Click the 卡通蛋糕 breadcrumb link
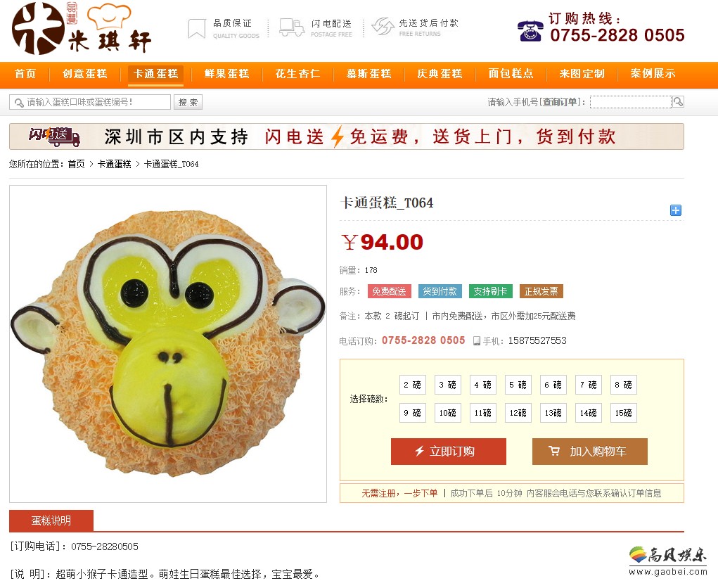The image size is (718, 588). coord(115,164)
